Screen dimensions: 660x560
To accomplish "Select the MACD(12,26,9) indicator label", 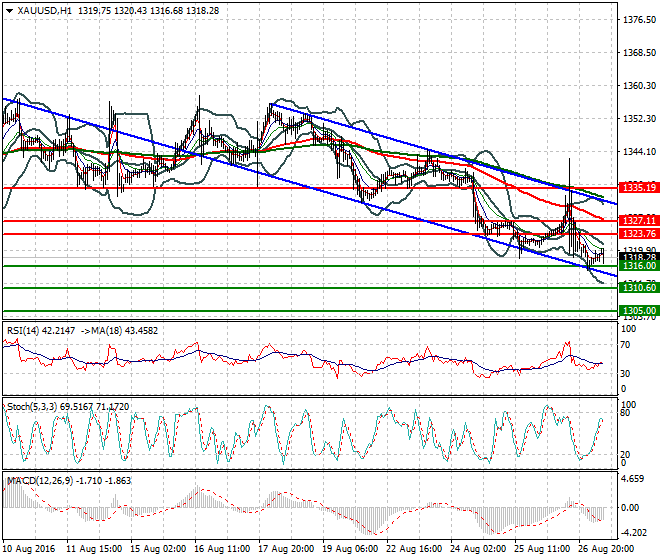I will (x=40, y=480).
